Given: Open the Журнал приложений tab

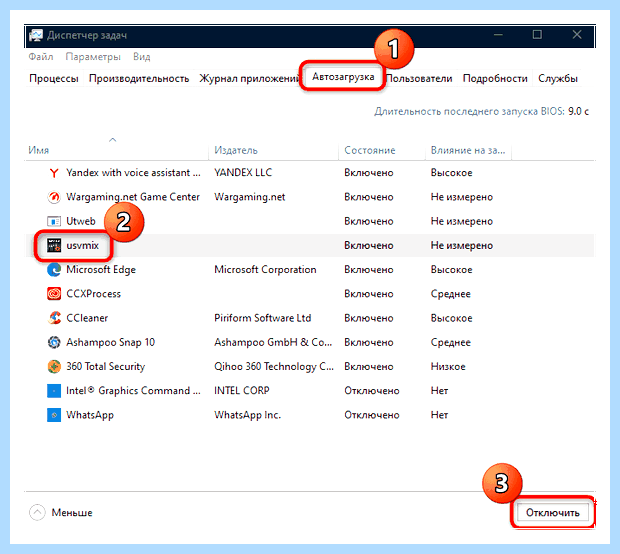Looking at the screenshot, I should (x=248, y=78).
